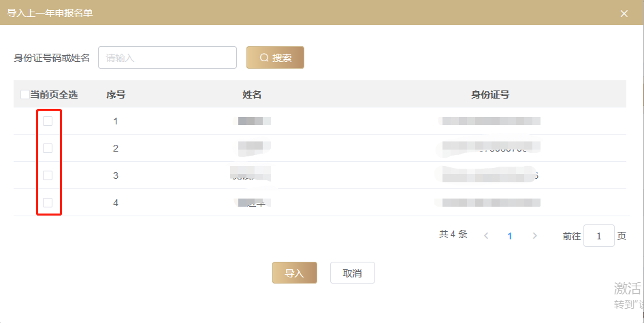Click the 身份证号 column header

[490, 95]
